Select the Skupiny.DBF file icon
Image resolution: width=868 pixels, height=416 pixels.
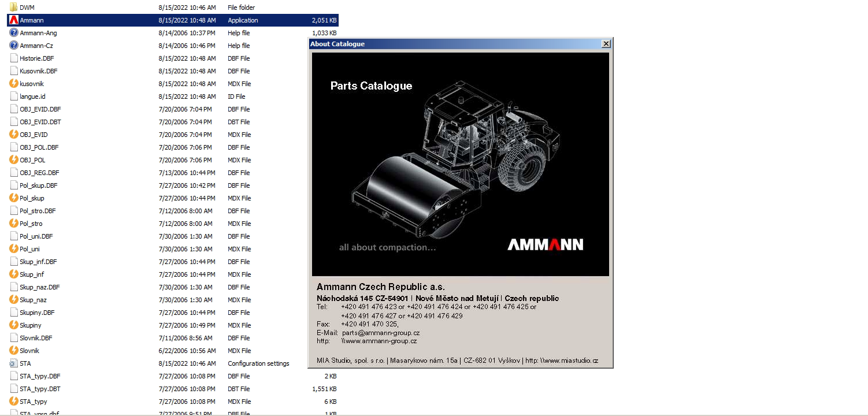point(13,313)
